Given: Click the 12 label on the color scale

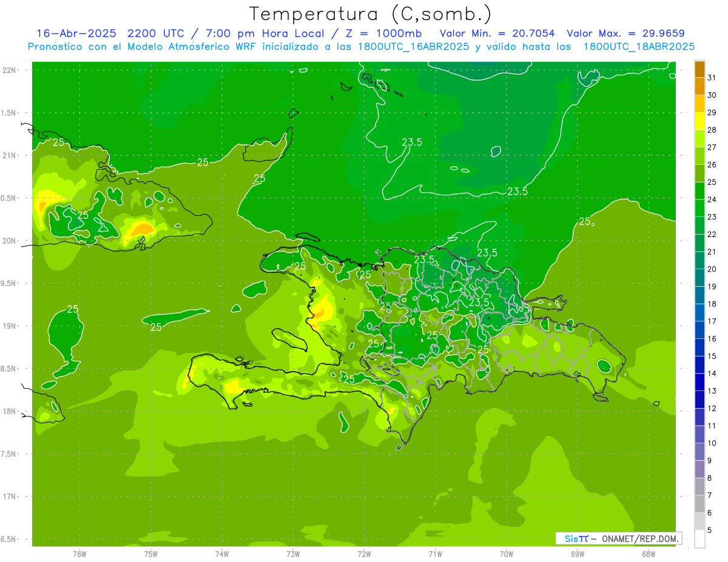Looking at the screenshot, I should 712,409.
